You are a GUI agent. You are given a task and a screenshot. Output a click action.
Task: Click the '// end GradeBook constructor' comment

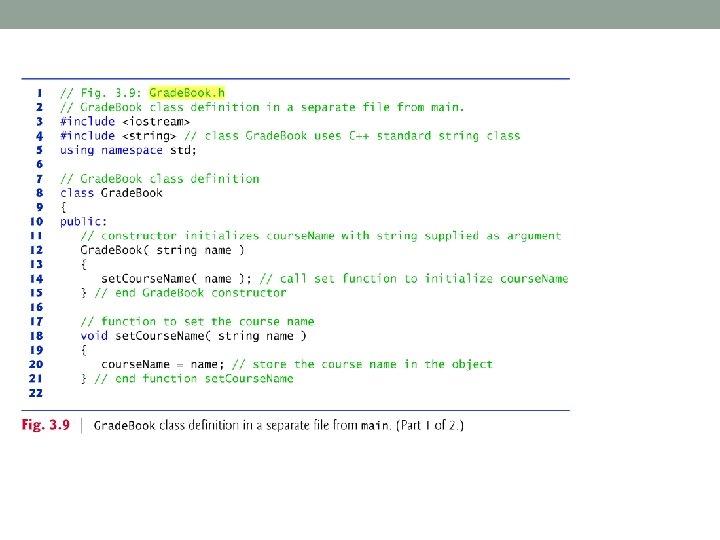(191, 293)
